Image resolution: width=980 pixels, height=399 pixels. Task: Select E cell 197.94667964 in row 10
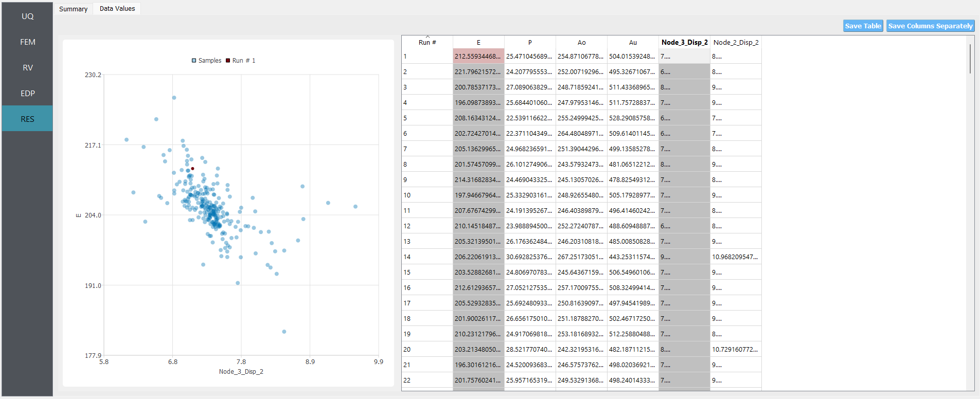478,195
